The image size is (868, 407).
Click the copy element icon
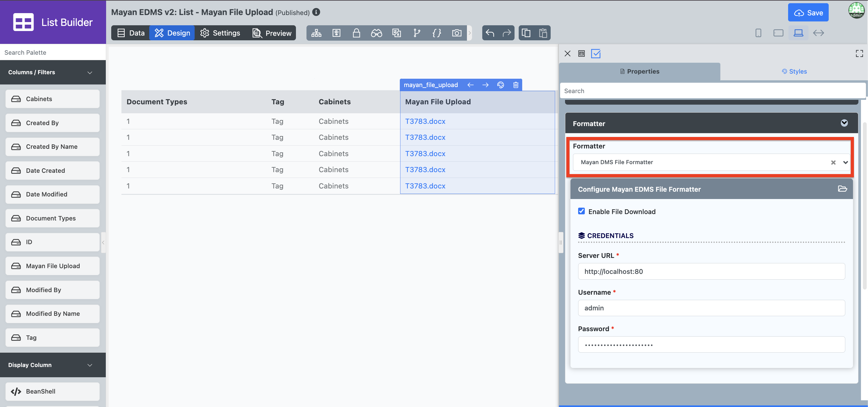click(x=526, y=33)
